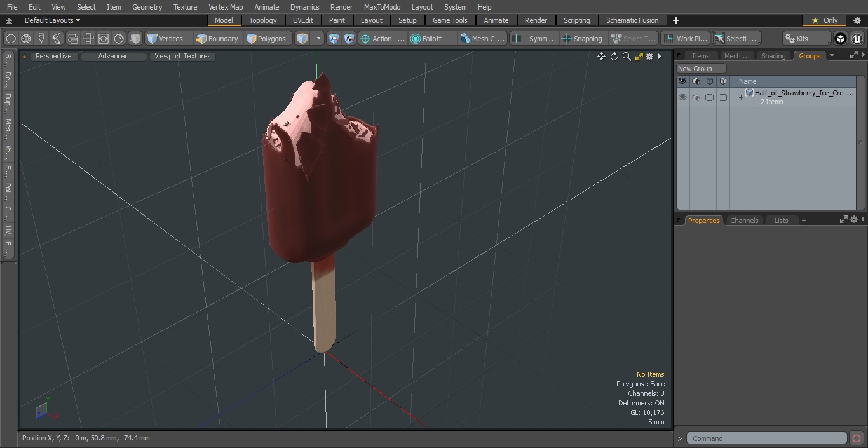
Task: Click the viewport rotate icon
Action: point(614,57)
